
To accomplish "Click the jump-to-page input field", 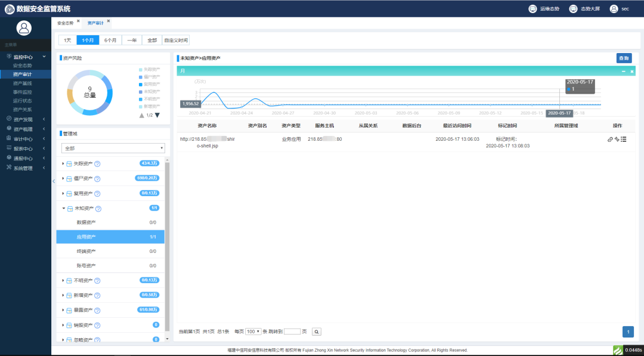I will pyautogui.click(x=292, y=332).
